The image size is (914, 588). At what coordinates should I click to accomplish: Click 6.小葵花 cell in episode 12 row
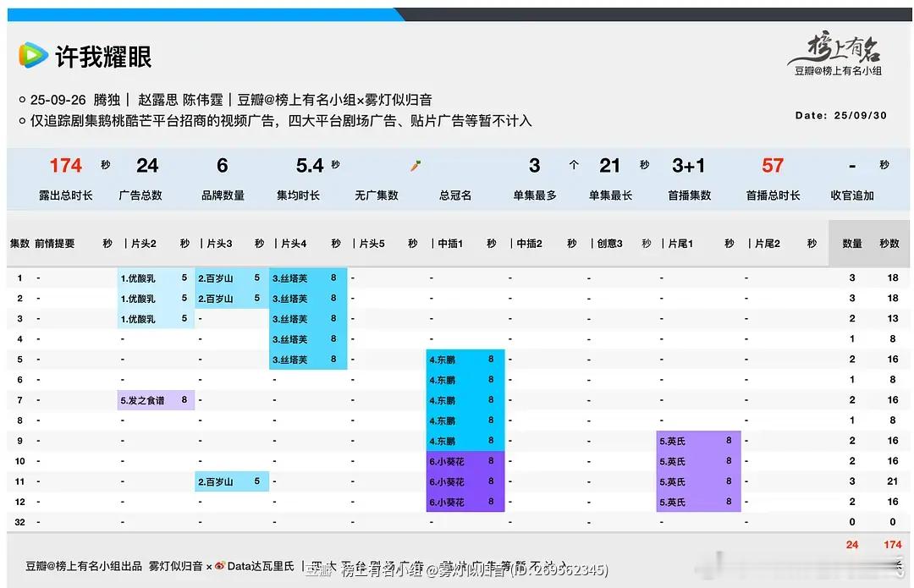pos(465,503)
